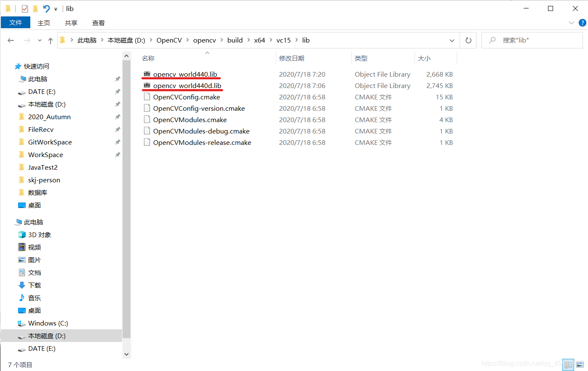
Task: Open Windows (C:) drive icon
Action: tap(22, 323)
